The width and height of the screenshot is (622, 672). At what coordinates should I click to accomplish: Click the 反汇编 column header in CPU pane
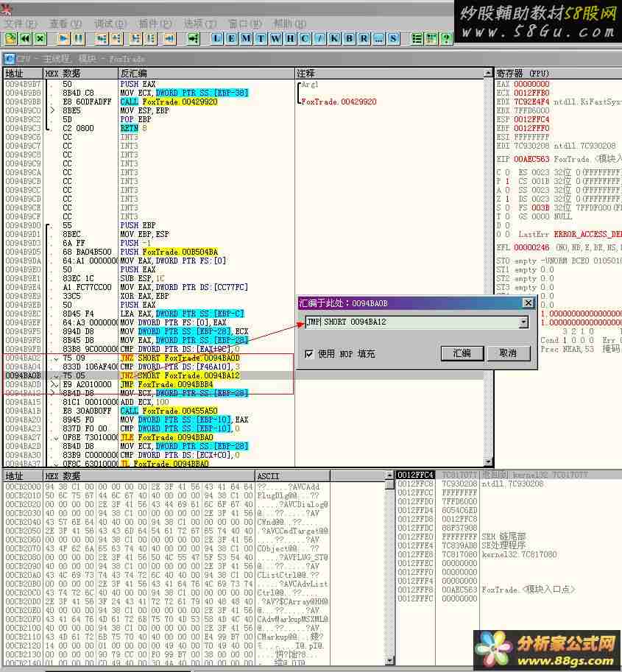(x=206, y=74)
